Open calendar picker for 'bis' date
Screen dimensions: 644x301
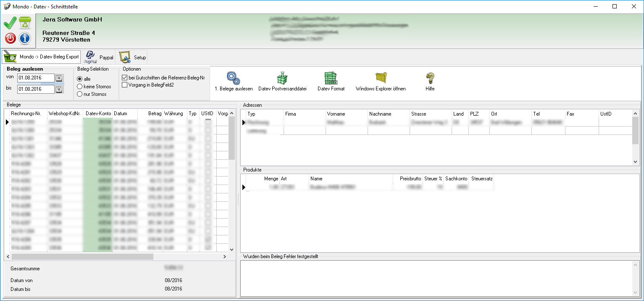(x=59, y=89)
